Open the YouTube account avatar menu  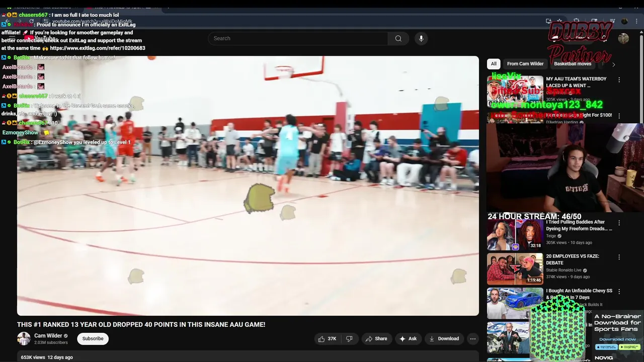point(623,38)
